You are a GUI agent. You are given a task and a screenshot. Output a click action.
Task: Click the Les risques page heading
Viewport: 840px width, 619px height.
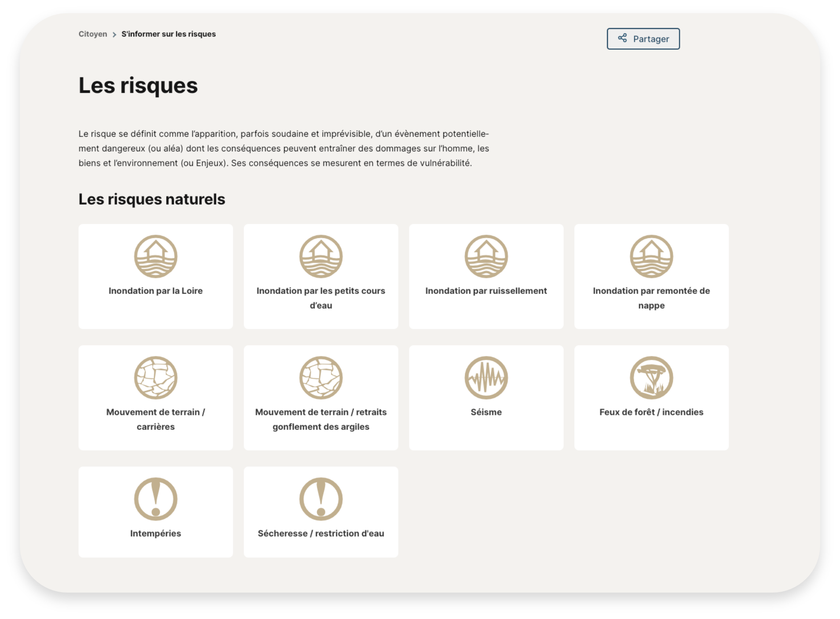point(138,85)
